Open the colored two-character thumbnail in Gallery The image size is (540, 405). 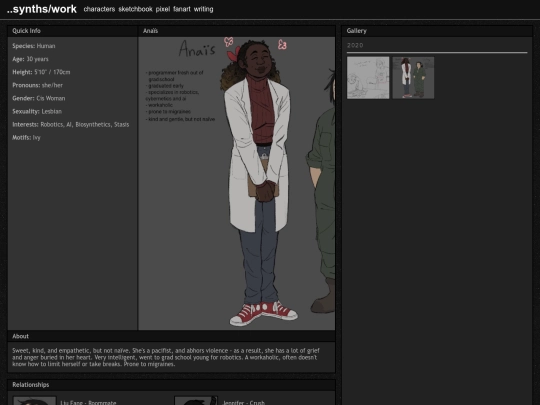[413, 78]
